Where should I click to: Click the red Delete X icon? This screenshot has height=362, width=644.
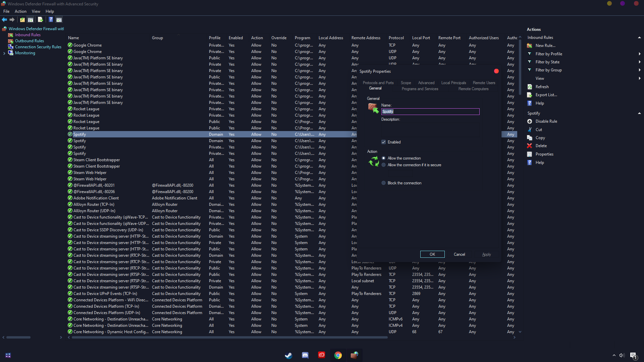tap(530, 146)
